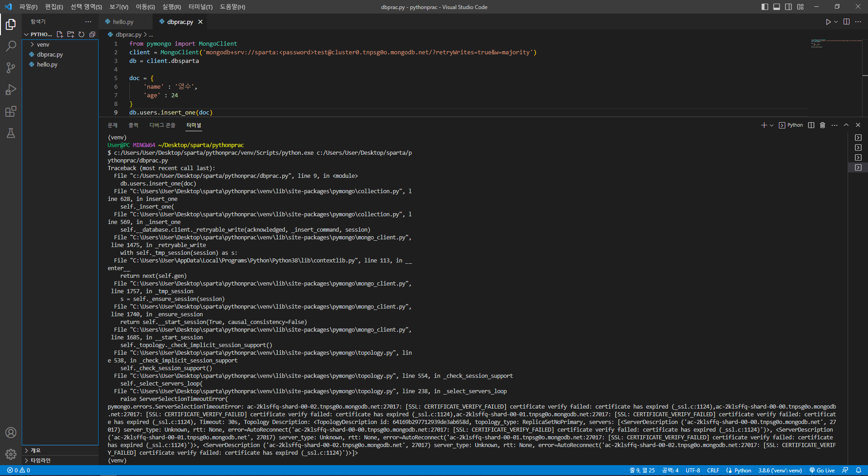Switch to the 디버그 콘솔 tab
Viewport: 868px width, 476px height.
click(162, 125)
